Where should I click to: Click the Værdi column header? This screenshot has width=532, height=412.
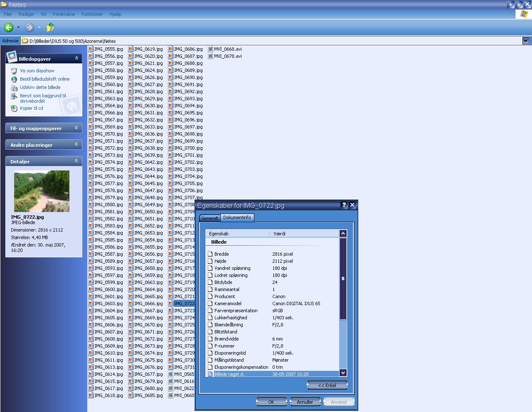coord(304,234)
